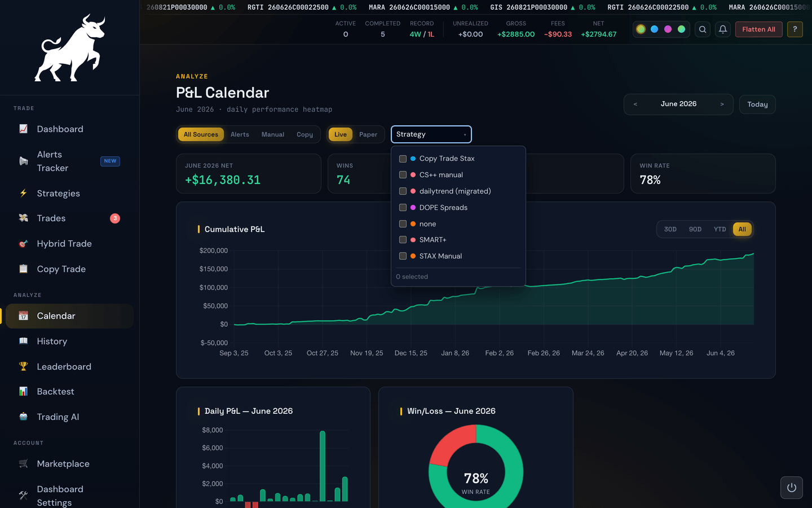
Task: Select the blue theme color dot
Action: point(654,29)
